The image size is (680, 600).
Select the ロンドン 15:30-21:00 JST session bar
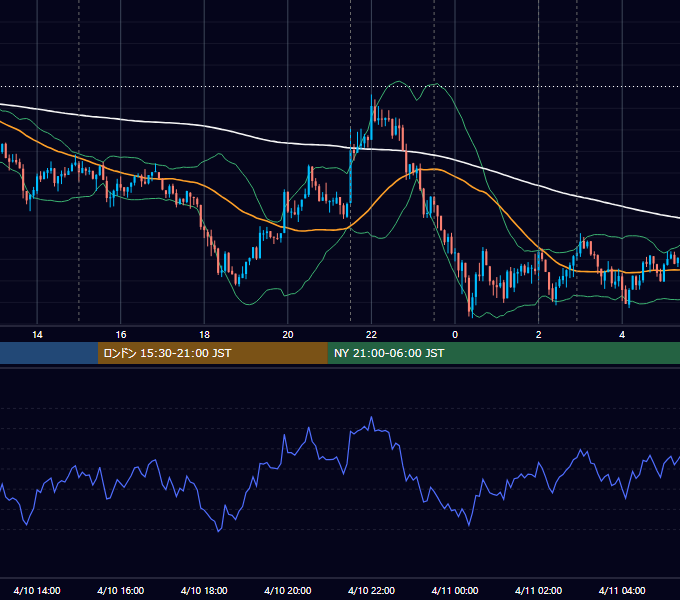212,353
